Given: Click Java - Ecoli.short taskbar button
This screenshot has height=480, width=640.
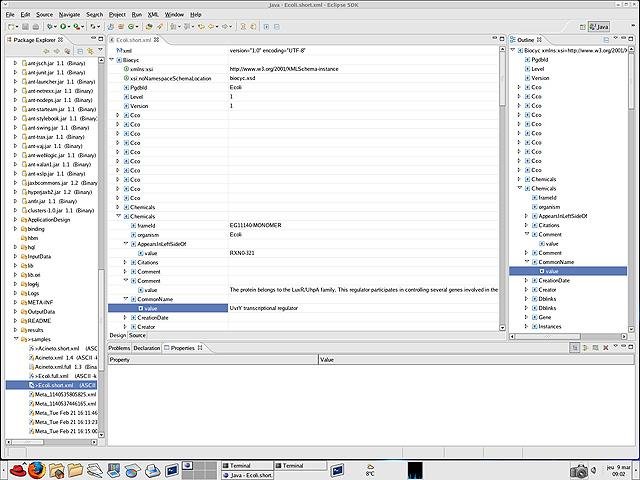Looking at the screenshot, I should 247,475.
